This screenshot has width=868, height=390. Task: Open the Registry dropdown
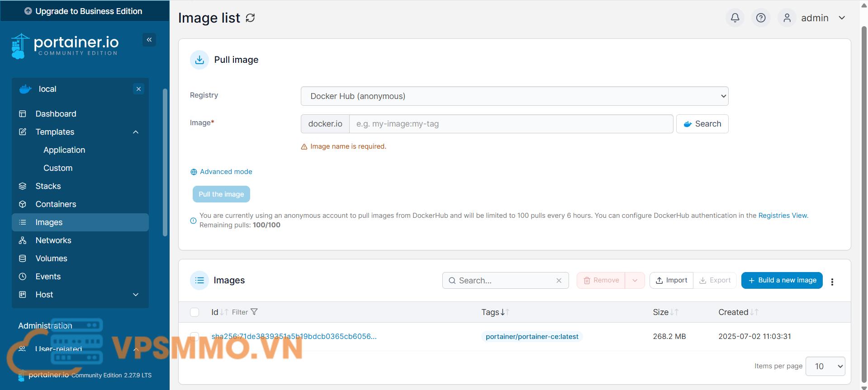tap(514, 96)
